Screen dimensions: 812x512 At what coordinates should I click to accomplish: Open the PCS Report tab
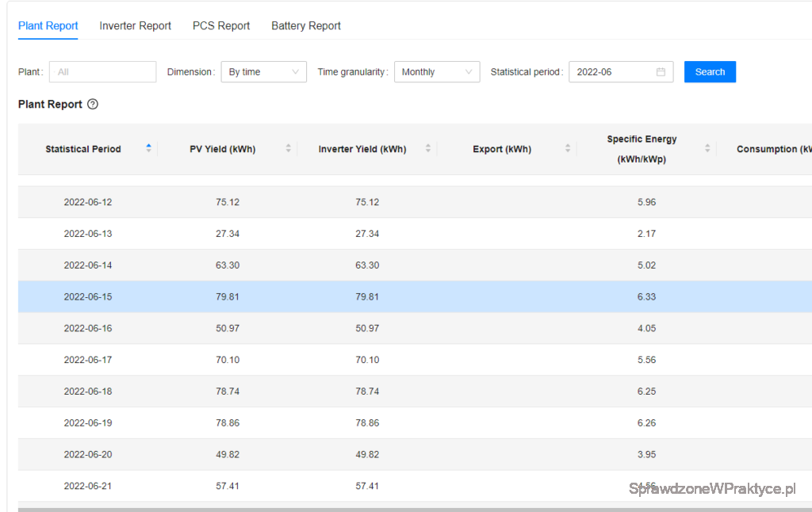click(221, 26)
